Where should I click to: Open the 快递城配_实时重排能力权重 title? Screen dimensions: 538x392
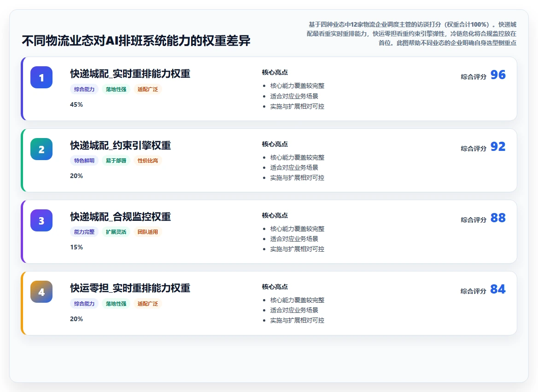[130, 74]
